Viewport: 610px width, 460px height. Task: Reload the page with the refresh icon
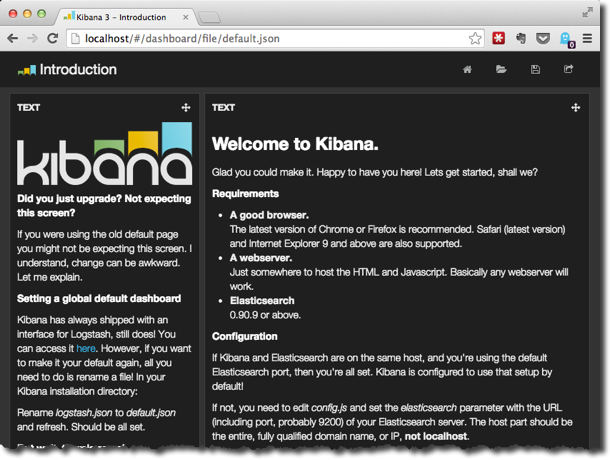(53, 38)
